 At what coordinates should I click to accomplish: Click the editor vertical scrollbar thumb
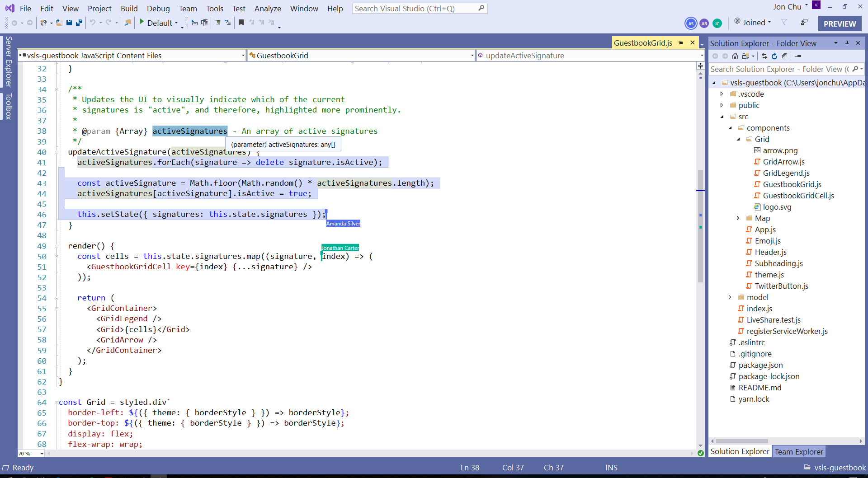pos(700,226)
